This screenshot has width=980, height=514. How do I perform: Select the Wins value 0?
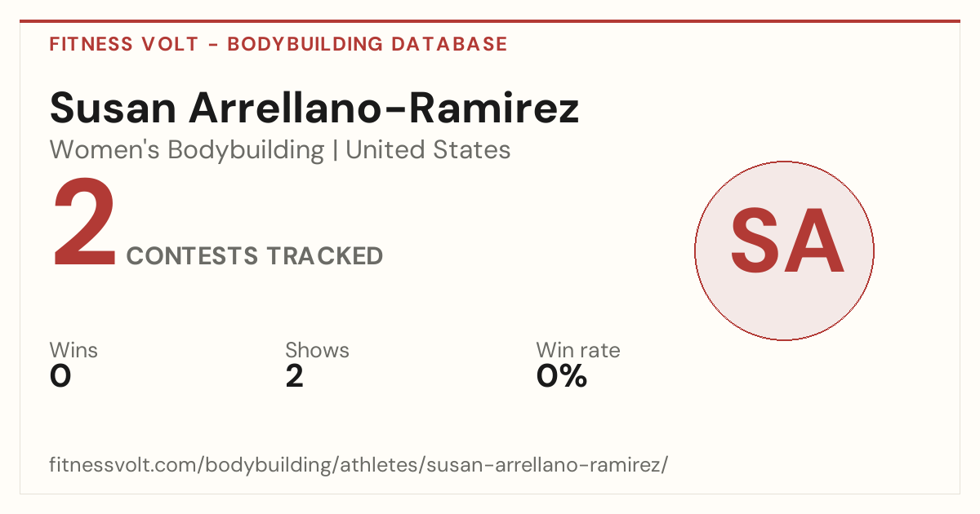(60, 376)
